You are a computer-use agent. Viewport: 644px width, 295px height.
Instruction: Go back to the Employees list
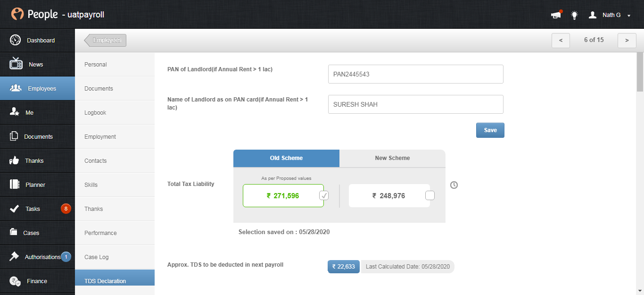point(106,40)
